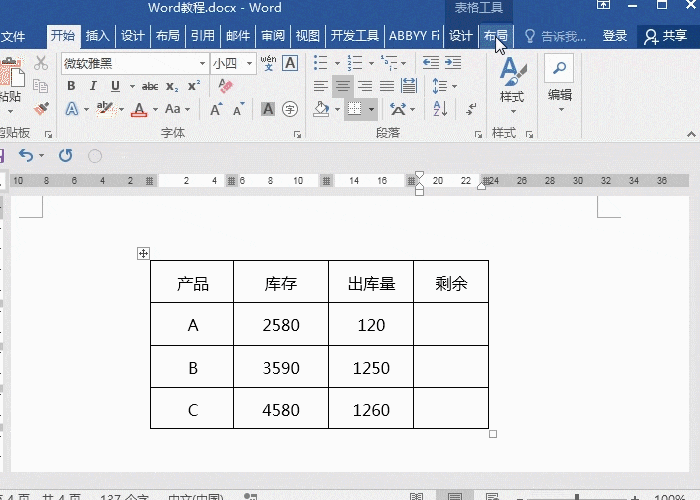Collapse the ribbon arrow
The width and height of the screenshot is (700, 500).
tap(691, 134)
